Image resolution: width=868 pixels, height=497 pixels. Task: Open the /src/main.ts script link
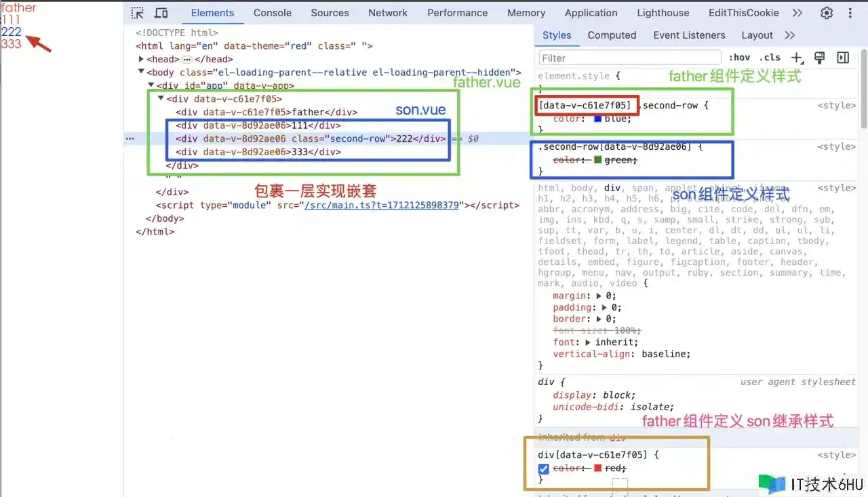coord(382,205)
